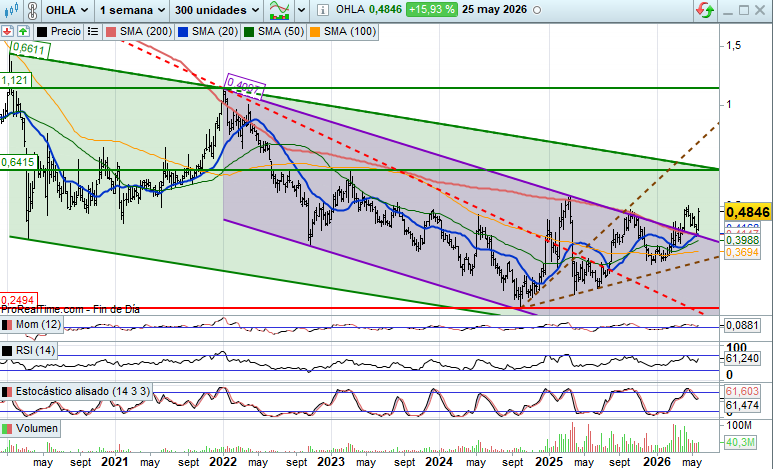Open Estocástico alisado (14 3 3) settings

[x=76, y=392]
